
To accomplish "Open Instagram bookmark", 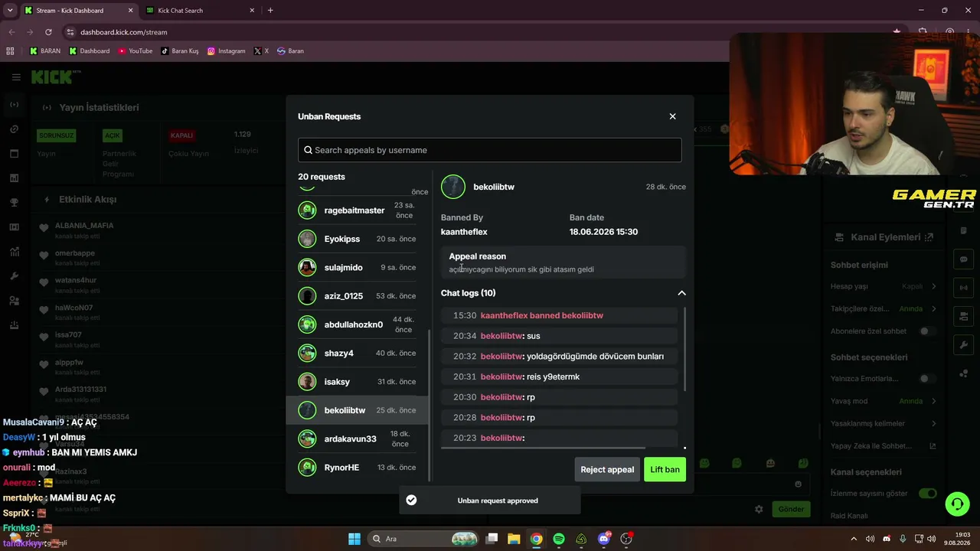I will [x=227, y=51].
